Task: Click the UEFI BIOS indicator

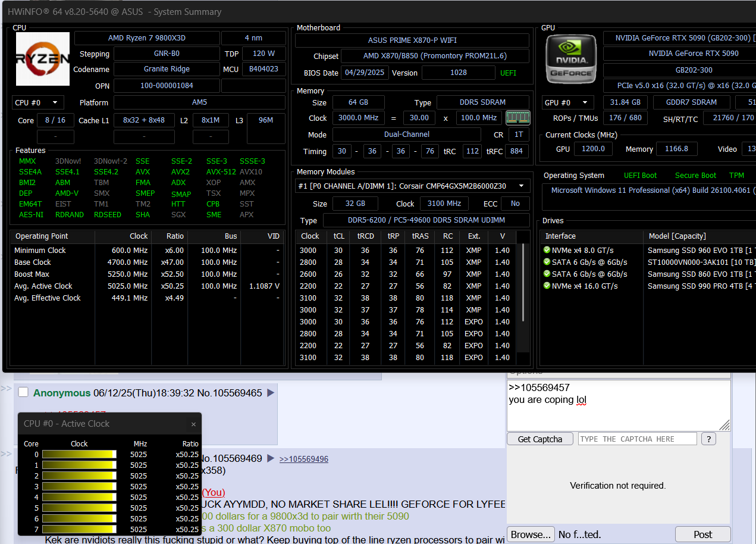Action: (509, 73)
